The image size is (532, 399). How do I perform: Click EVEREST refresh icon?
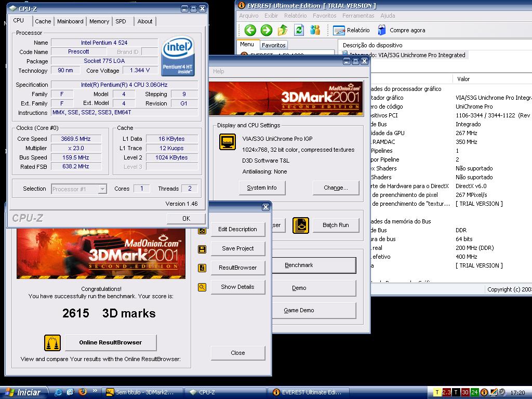click(x=299, y=30)
